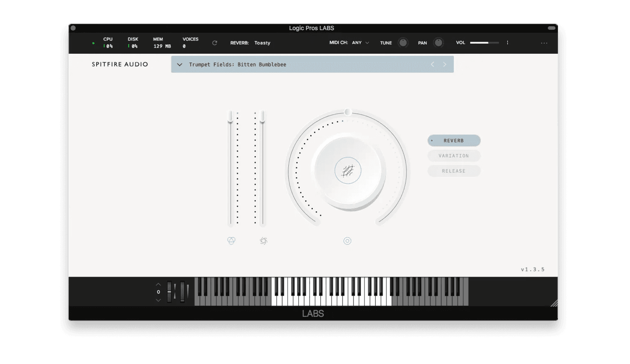Go to the previous preset with left arrow

pos(432,64)
